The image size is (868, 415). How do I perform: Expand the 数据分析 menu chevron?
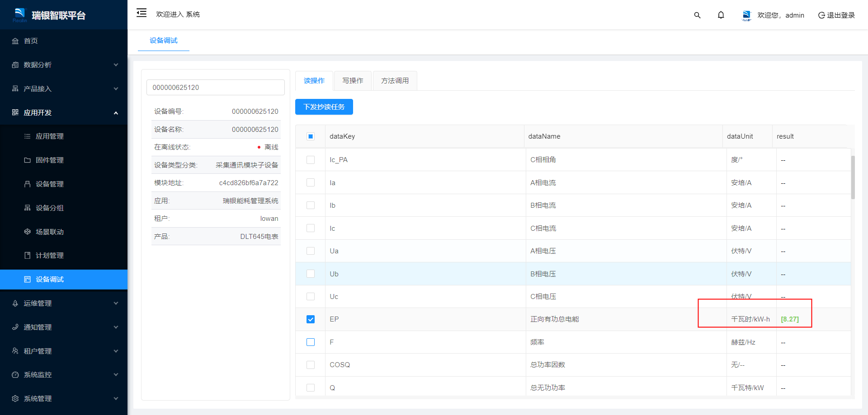[116, 65]
